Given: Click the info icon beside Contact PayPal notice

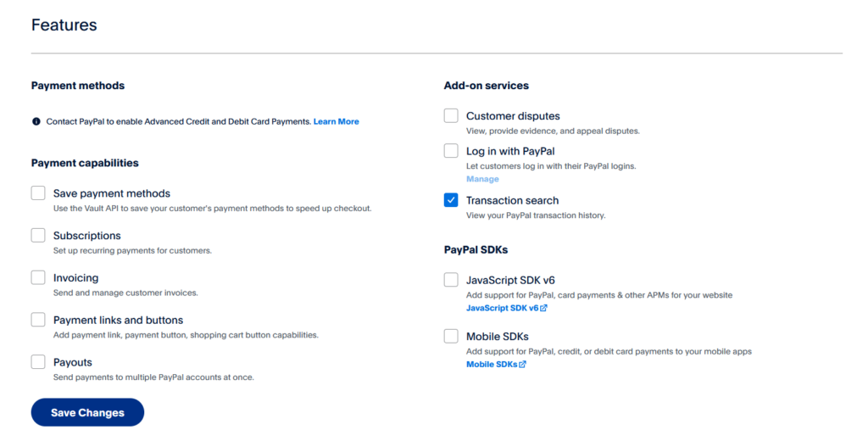Looking at the screenshot, I should [x=36, y=122].
